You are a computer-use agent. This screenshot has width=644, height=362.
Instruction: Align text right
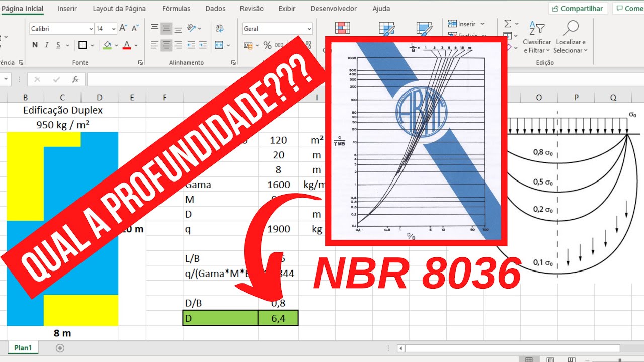178,45
